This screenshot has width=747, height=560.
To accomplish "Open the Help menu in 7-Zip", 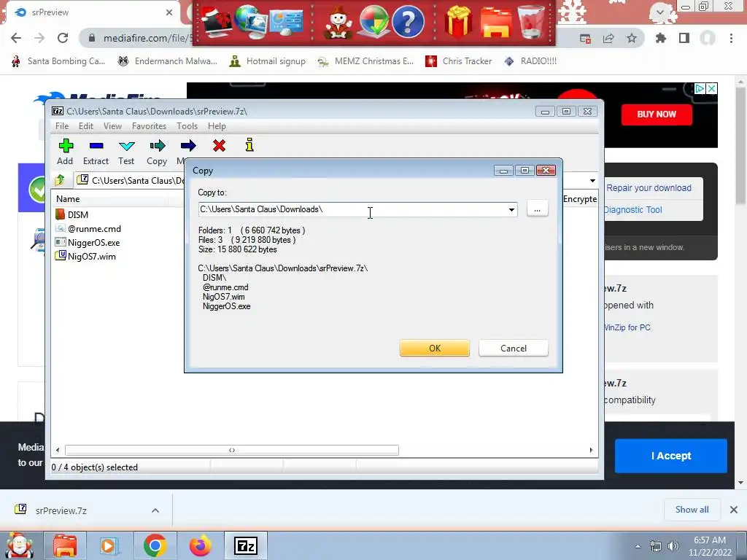I will coord(217,126).
